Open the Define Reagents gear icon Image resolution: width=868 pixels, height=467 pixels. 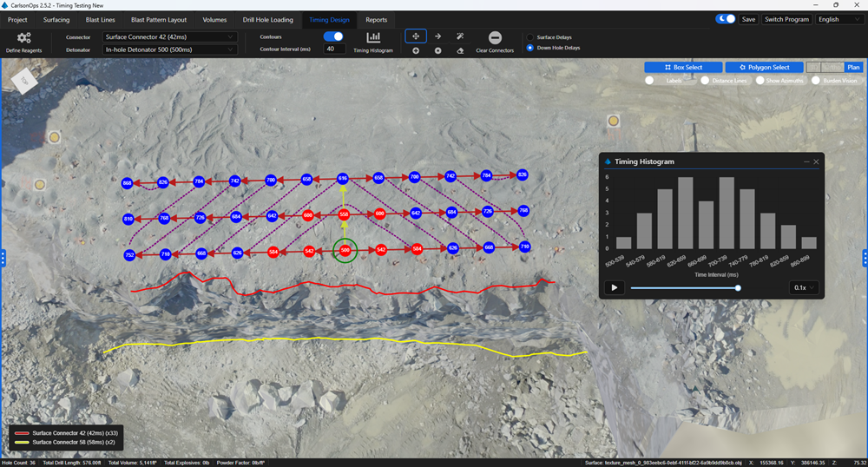point(23,38)
